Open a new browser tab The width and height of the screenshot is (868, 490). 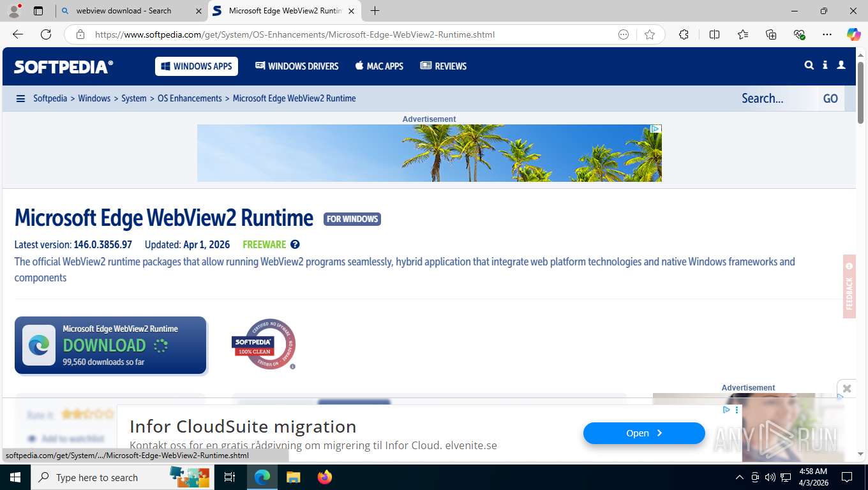375,11
